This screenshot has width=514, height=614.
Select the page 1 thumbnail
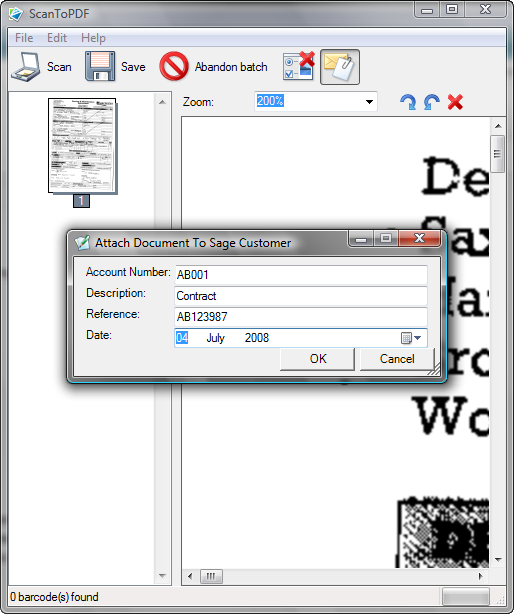(x=82, y=146)
